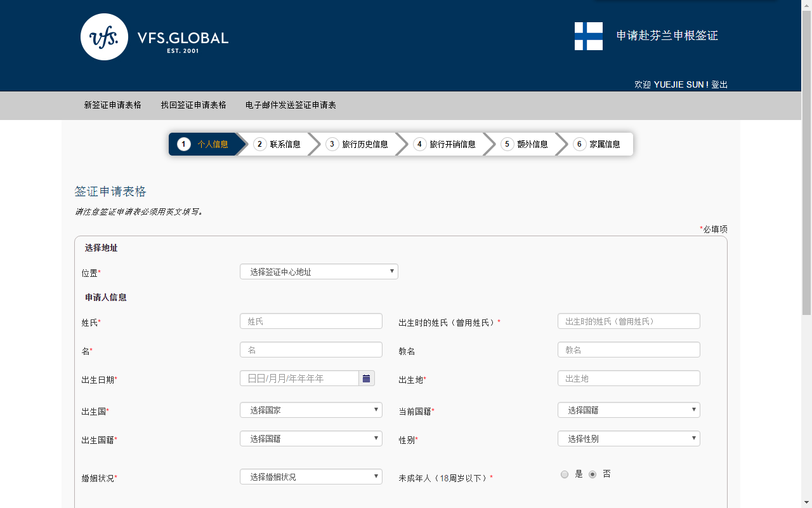Click the Finland flag icon
812x508 pixels.
(x=589, y=36)
